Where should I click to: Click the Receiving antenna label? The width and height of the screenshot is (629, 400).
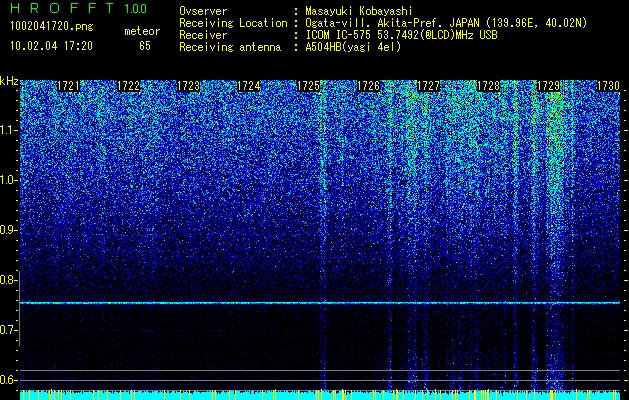[x=230, y=47]
